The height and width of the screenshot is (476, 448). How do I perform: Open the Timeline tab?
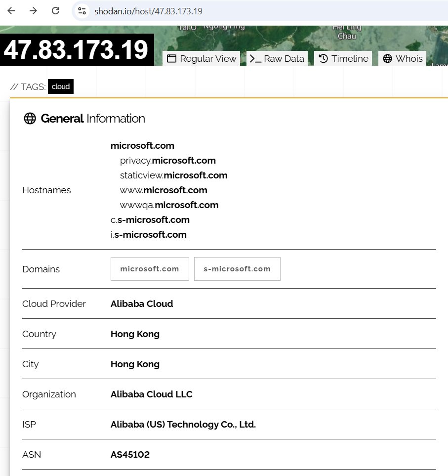point(343,59)
